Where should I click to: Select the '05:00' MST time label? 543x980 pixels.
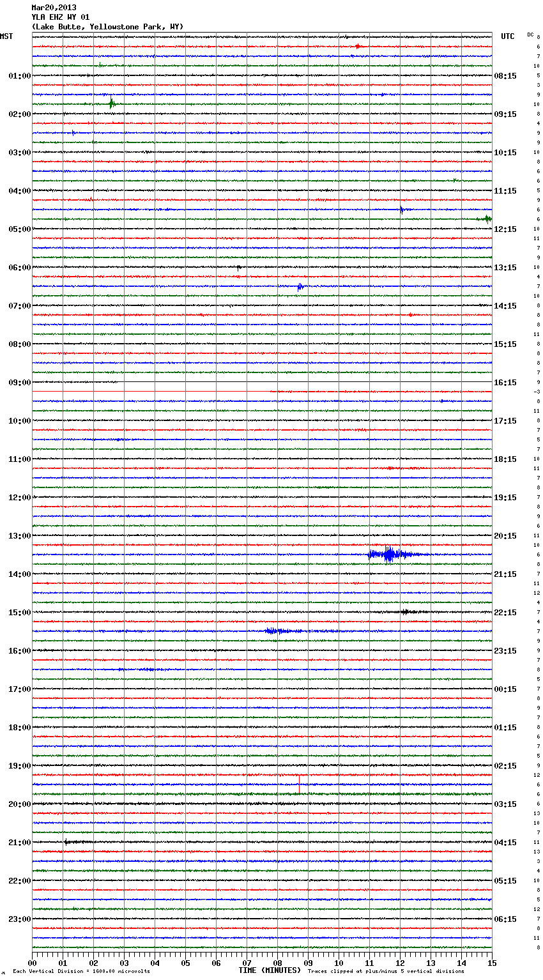click(20, 229)
